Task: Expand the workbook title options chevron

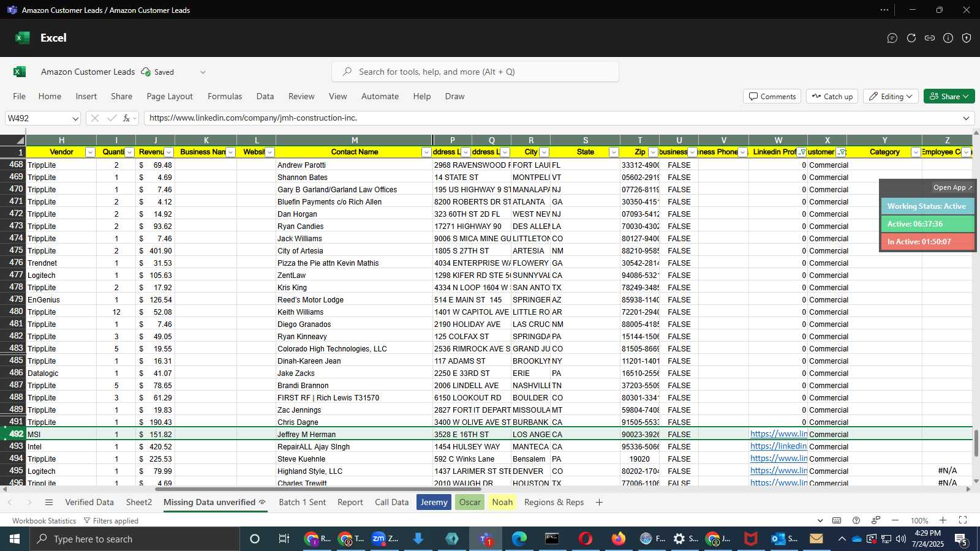Action: click(203, 72)
